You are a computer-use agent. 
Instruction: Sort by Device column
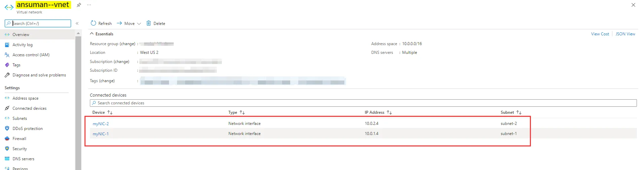point(102,112)
